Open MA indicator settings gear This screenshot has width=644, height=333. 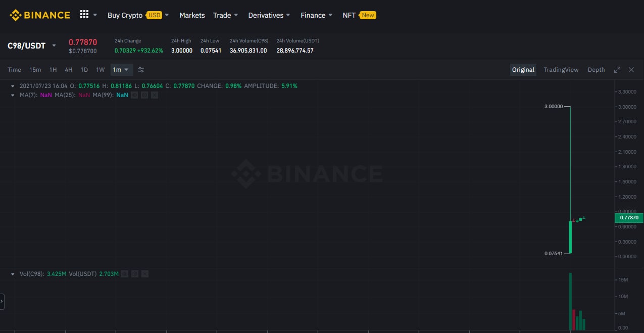[144, 95]
